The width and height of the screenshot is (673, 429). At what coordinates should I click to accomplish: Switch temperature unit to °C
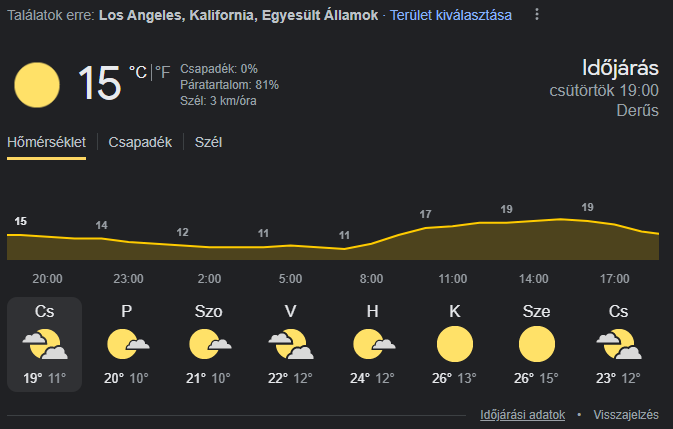[x=138, y=72]
